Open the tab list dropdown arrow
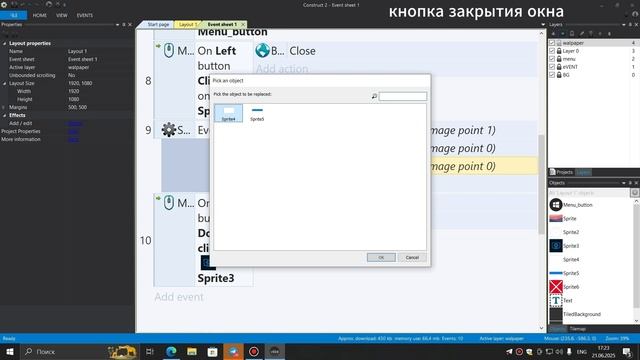This screenshot has width=640, height=360. tap(543, 24)
